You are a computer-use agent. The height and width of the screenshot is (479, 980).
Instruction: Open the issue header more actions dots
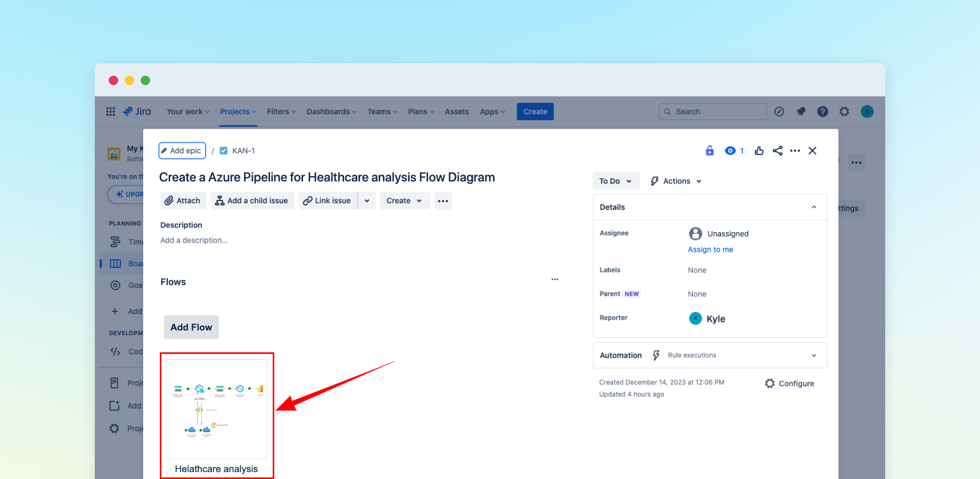pos(795,151)
